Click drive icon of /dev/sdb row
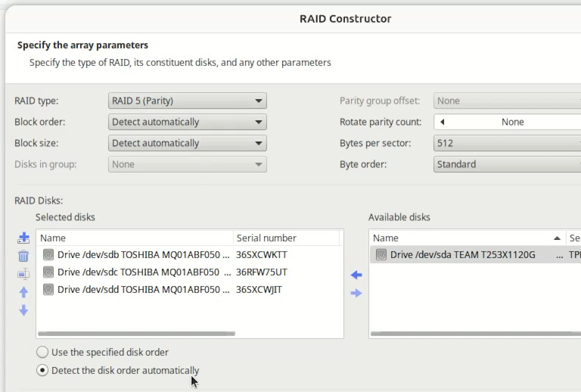This screenshot has width=581, height=392. (48, 255)
